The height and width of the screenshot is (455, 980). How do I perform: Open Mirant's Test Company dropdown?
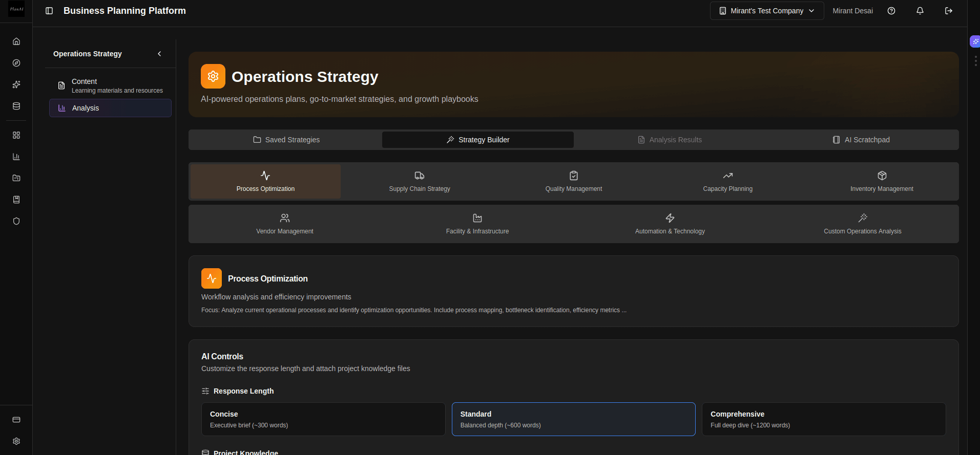pos(766,11)
